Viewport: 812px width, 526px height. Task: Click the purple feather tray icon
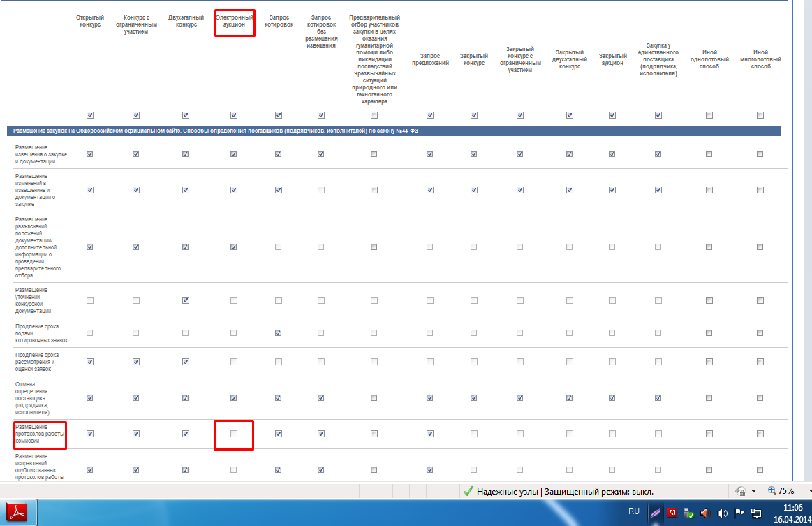[x=655, y=513]
